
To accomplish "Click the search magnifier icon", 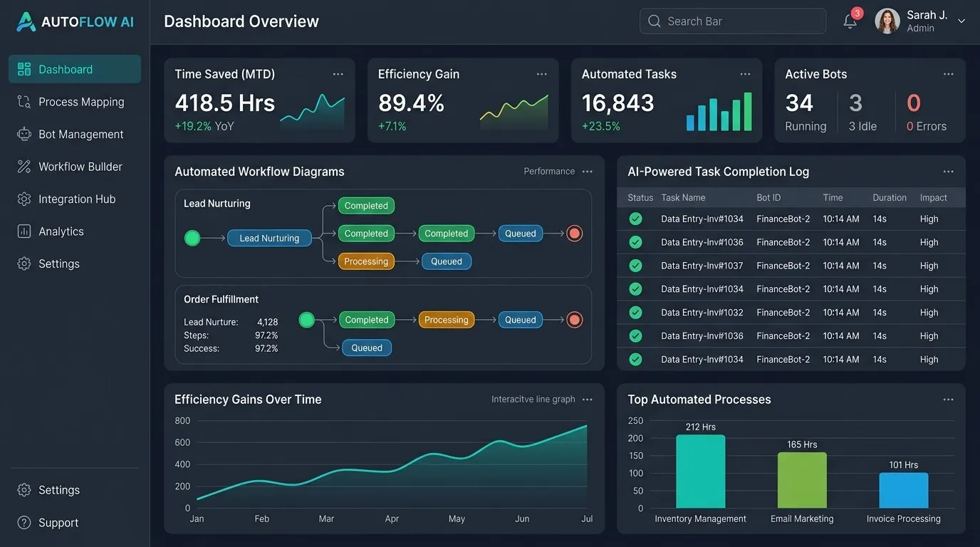I will pyautogui.click(x=655, y=21).
